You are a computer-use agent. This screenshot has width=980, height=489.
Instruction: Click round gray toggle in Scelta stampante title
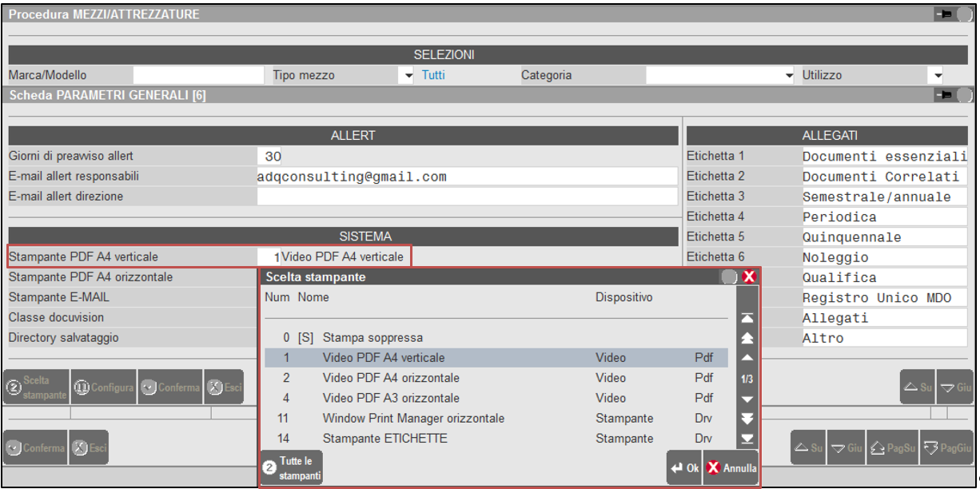729,276
